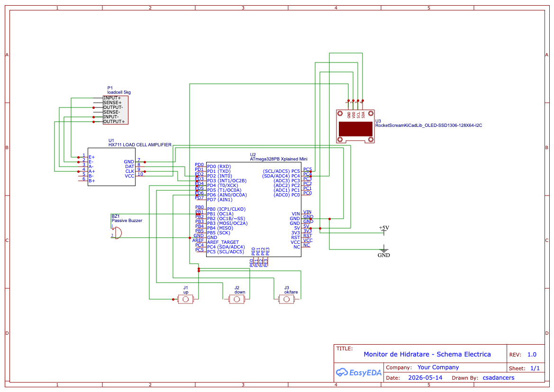Screen dimensions: 554x392
Task: Click the 'PB3 (MOSI/OC2A)' pin label
Action: pos(227,223)
